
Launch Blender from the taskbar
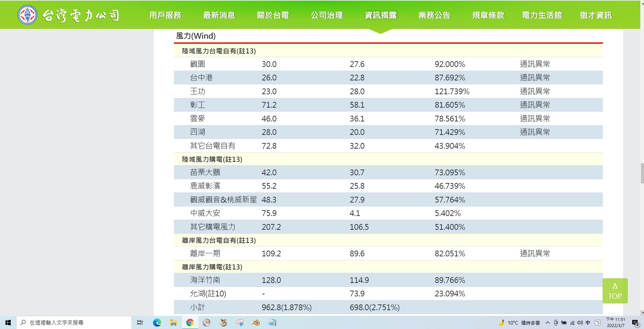point(256,323)
